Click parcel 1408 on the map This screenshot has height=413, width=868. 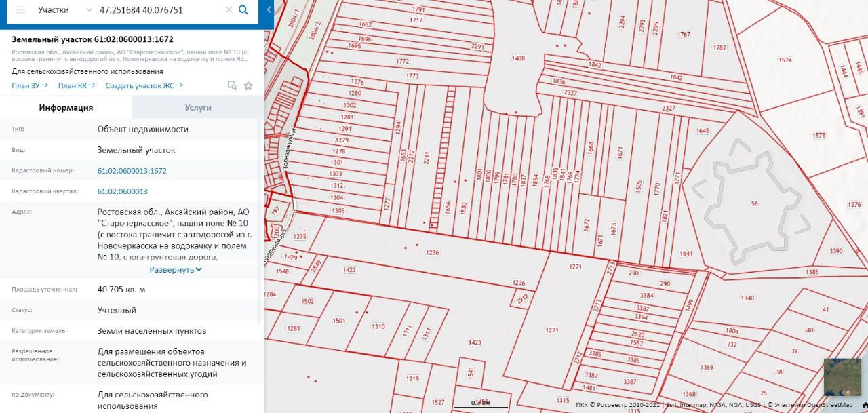pos(518,58)
